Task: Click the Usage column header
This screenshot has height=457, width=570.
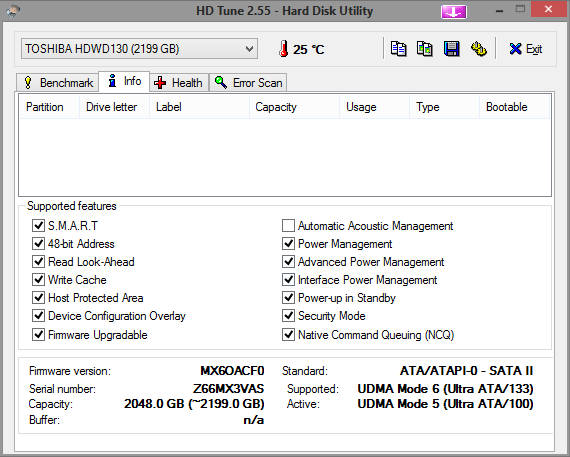Action: 374,107
